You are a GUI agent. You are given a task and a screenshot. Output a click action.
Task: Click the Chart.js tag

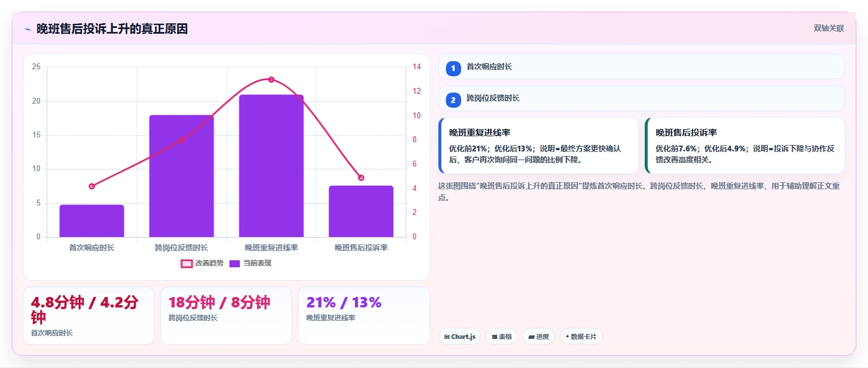point(459,337)
